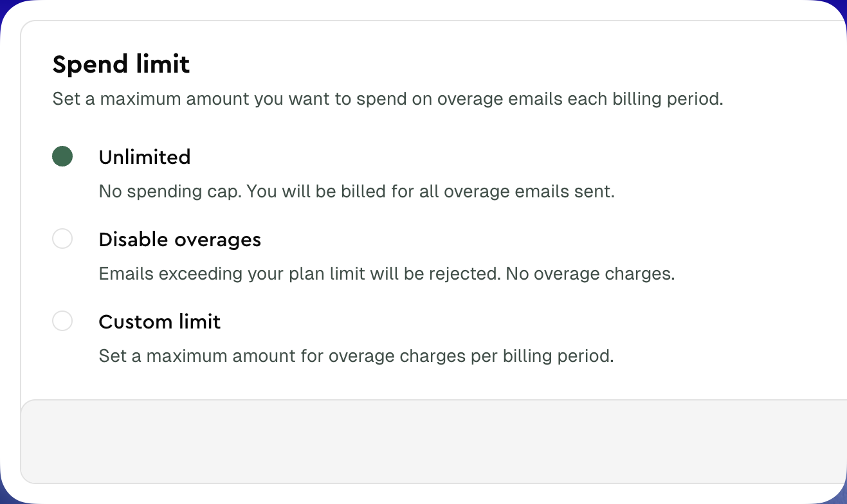The height and width of the screenshot is (504, 847).
Task: Click the Spend limit heading
Action: tap(121, 64)
